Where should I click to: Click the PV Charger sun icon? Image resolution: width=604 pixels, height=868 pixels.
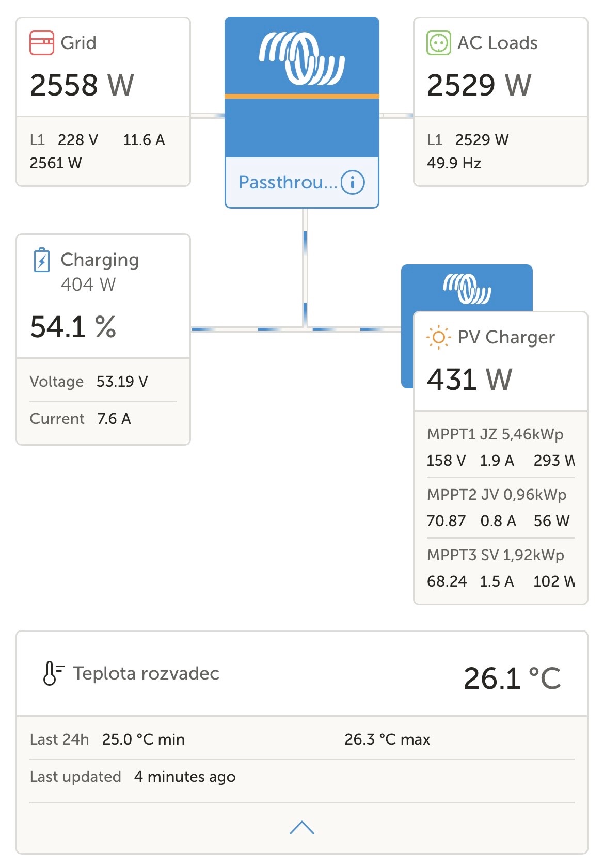point(438,337)
